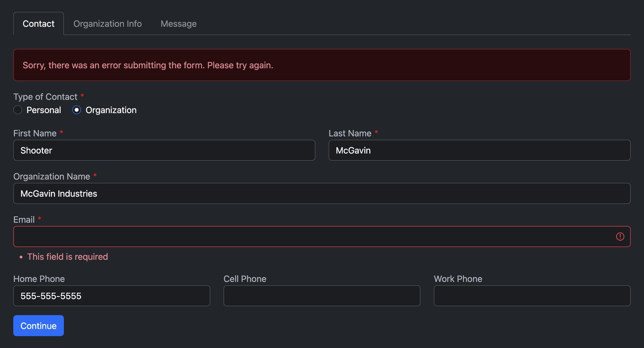644x348 pixels.
Task: Click the Cell Phone input box
Action: [322, 296]
